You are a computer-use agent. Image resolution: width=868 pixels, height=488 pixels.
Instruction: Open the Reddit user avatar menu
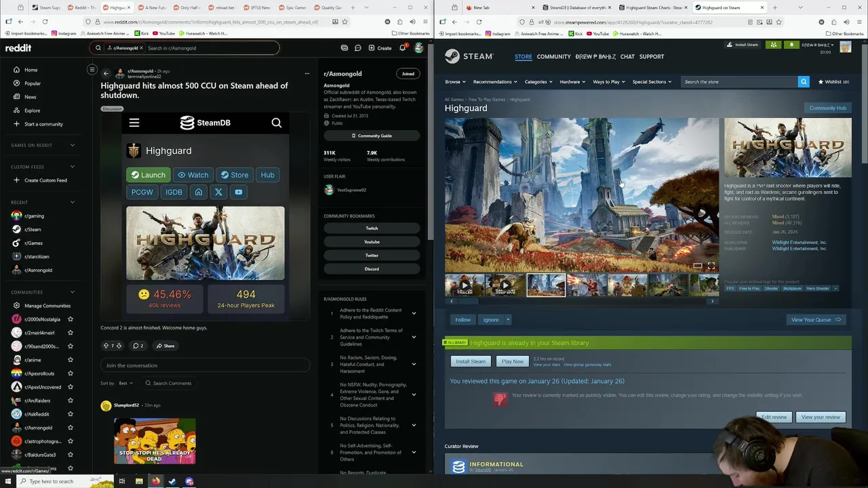tap(419, 48)
